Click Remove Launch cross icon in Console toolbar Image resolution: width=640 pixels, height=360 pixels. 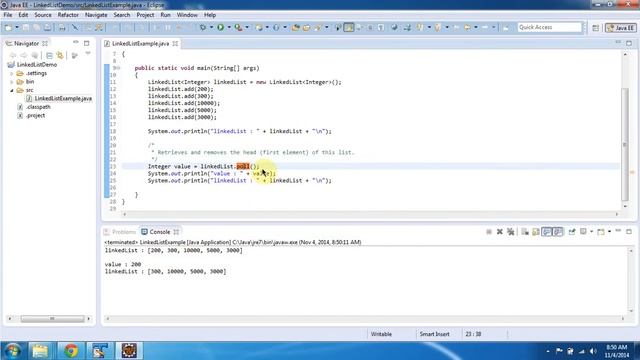pos(500,232)
